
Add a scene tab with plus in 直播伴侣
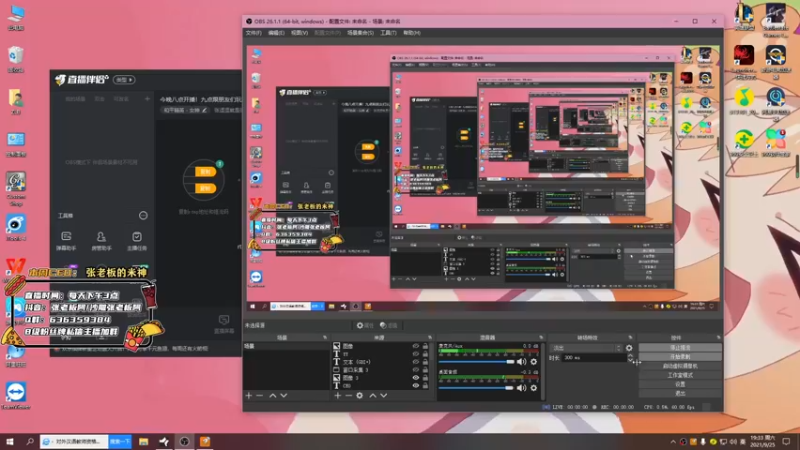[x=147, y=98]
